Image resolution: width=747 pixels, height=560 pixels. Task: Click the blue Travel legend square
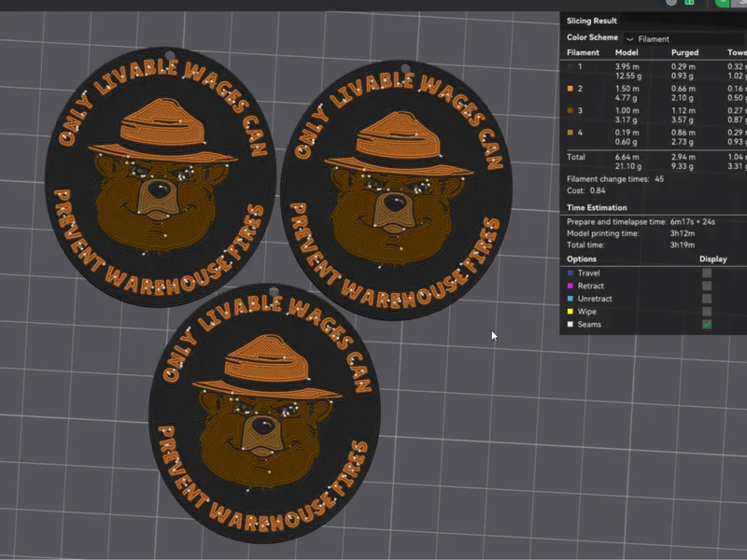coord(571,273)
